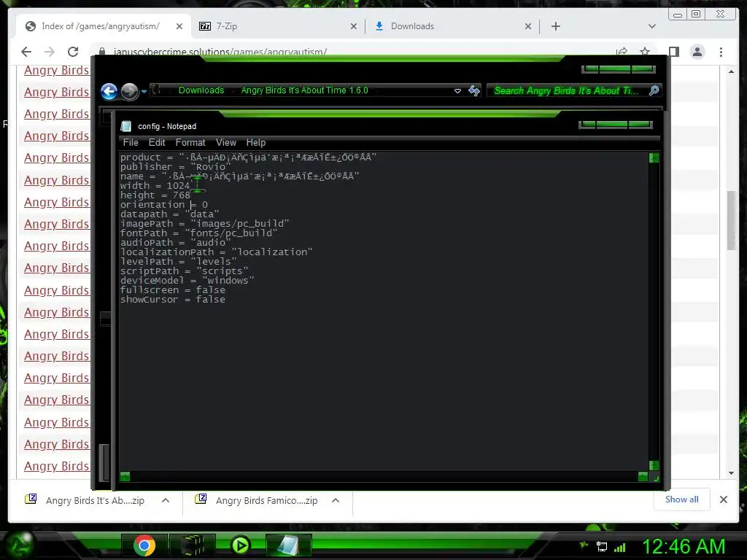Open the Chrome profile menu
The height and width of the screenshot is (560, 747).
pyautogui.click(x=697, y=52)
